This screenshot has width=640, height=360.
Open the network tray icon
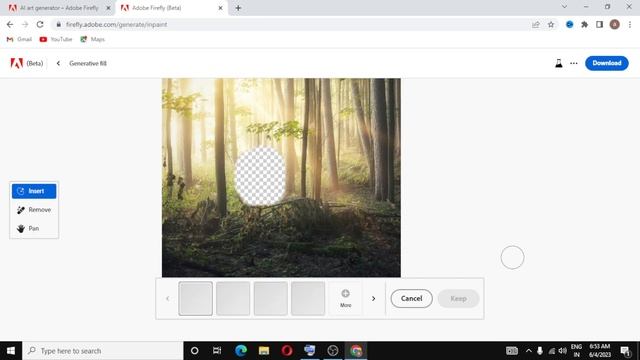coord(551,351)
